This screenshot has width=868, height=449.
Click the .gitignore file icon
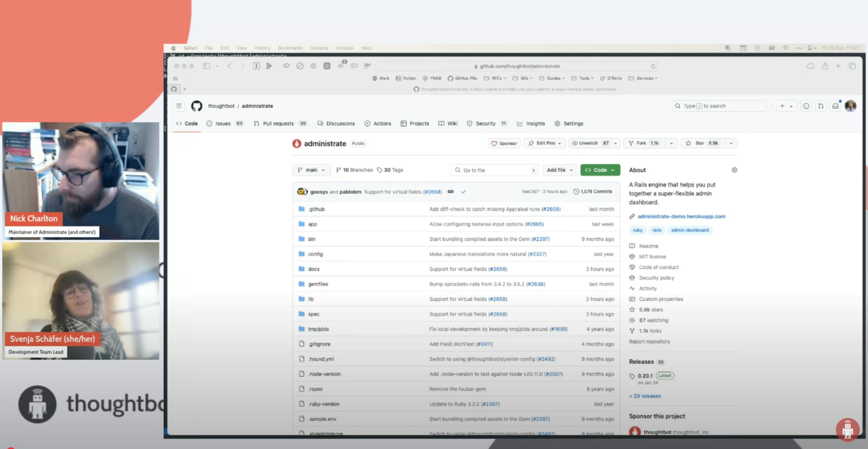302,344
